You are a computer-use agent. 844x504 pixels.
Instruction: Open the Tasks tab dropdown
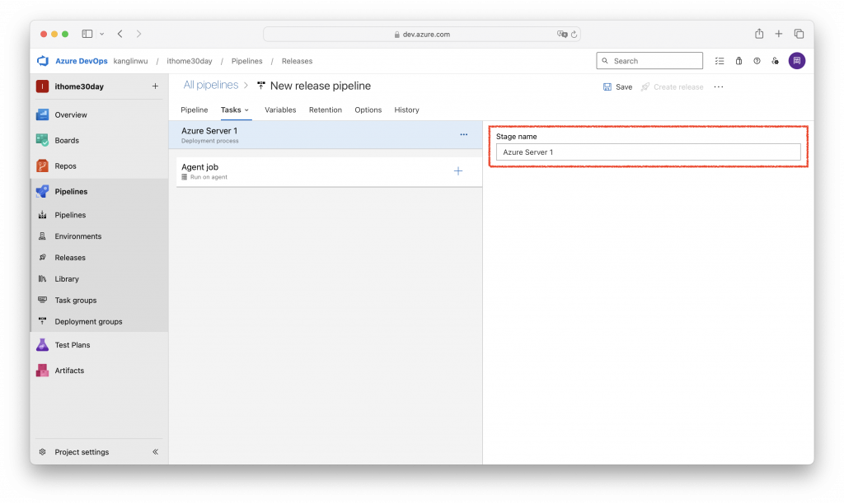[x=235, y=110]
